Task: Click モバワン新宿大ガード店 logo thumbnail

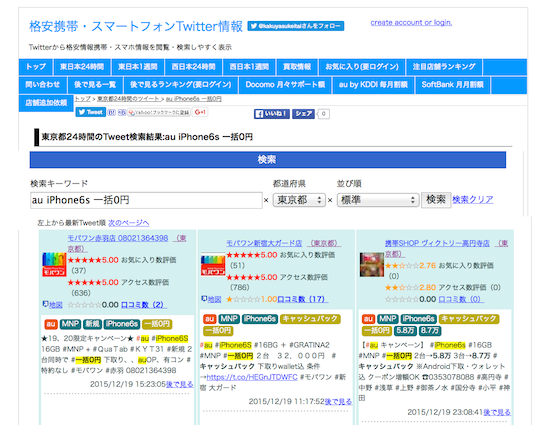Action: 213,265
